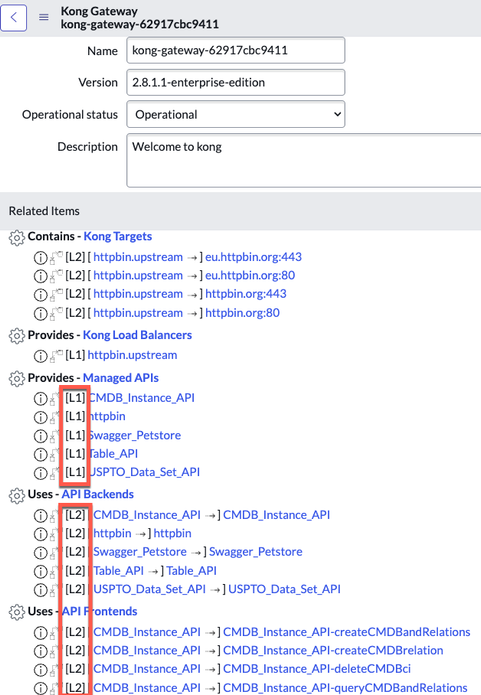This screenshot has width=481, height=695.
Task: Open CMDB_Instance_API-queryCMDBandRelations link
Action: 345,687
